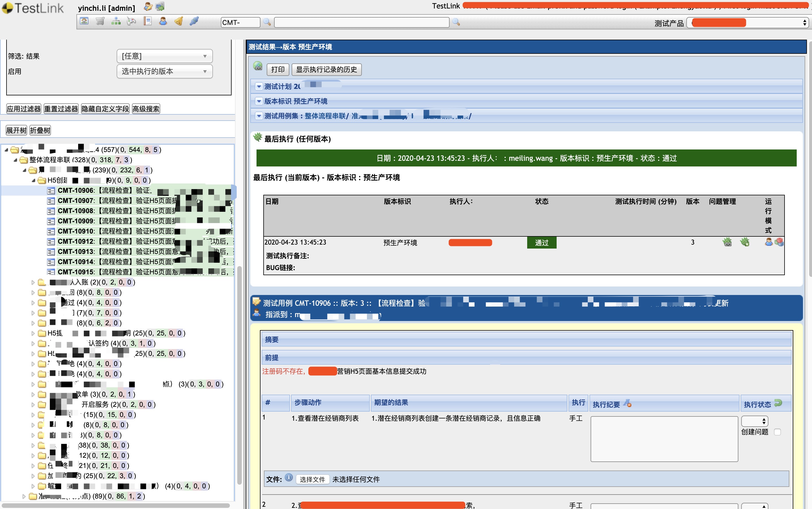Click second bug icon with plus in results row
812x509 pixels.
pos(745,242)
